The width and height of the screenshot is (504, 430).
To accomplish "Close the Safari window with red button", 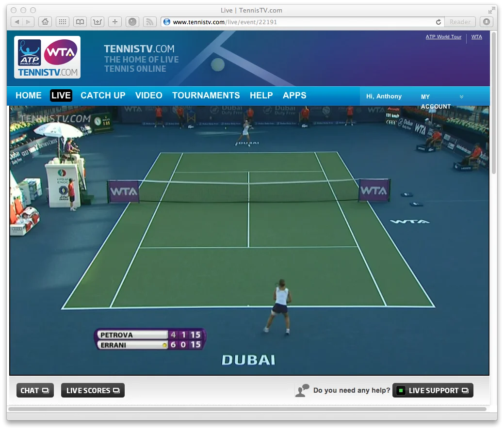I will click(14, 10).
